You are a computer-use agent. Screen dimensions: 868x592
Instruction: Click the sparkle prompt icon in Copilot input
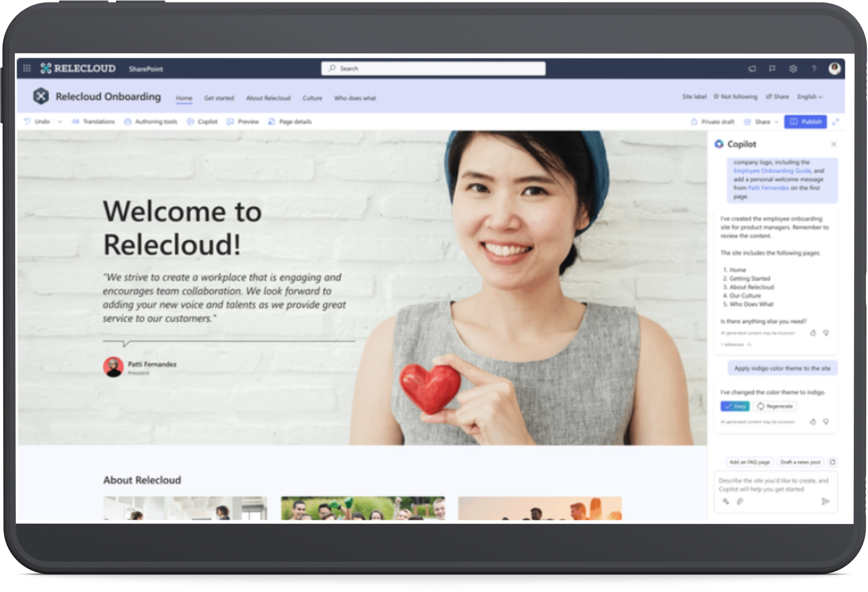tap(726, 501)
